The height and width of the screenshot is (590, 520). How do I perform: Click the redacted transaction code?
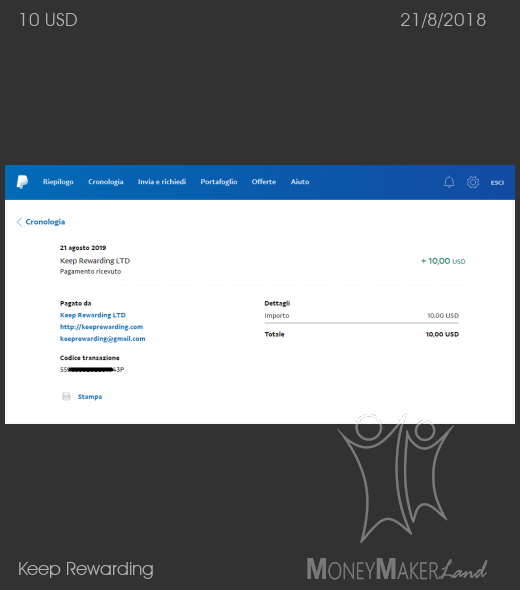click(x=92, y=370)
